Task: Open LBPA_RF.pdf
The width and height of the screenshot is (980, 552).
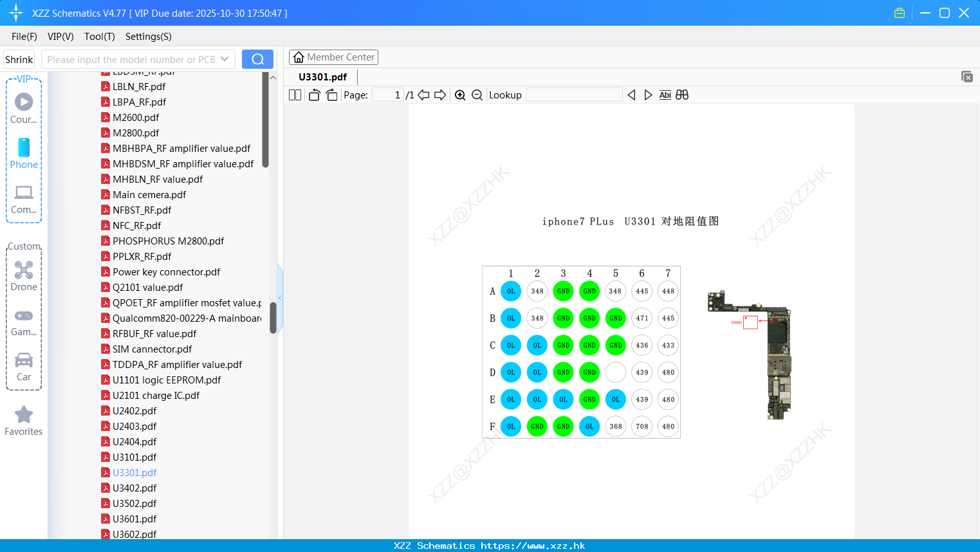Action: click(x=133, y=102)
